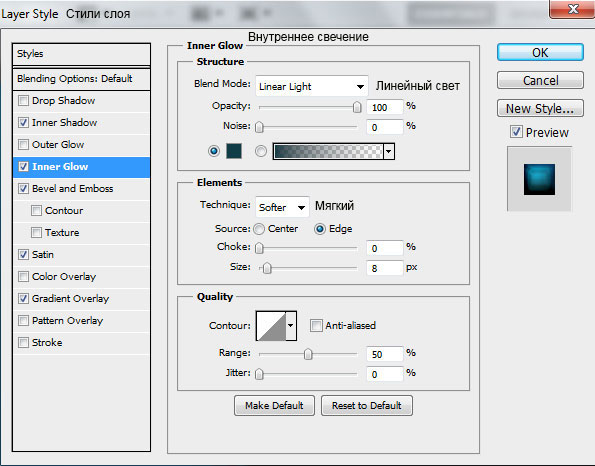The width and height of the screenshot is (595, 466).
Task: Select the Pattern Overlay style row
Action: point(81,321)
